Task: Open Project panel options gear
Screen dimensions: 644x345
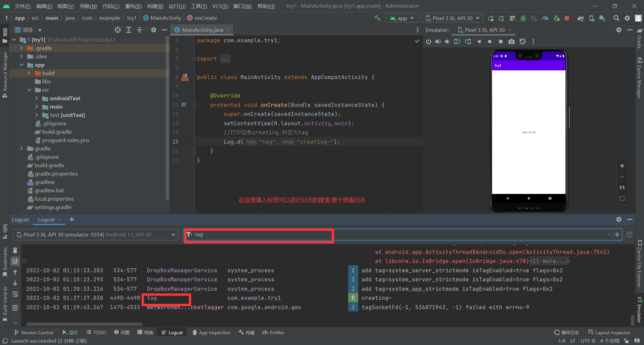Action: (x=153, y=30)
